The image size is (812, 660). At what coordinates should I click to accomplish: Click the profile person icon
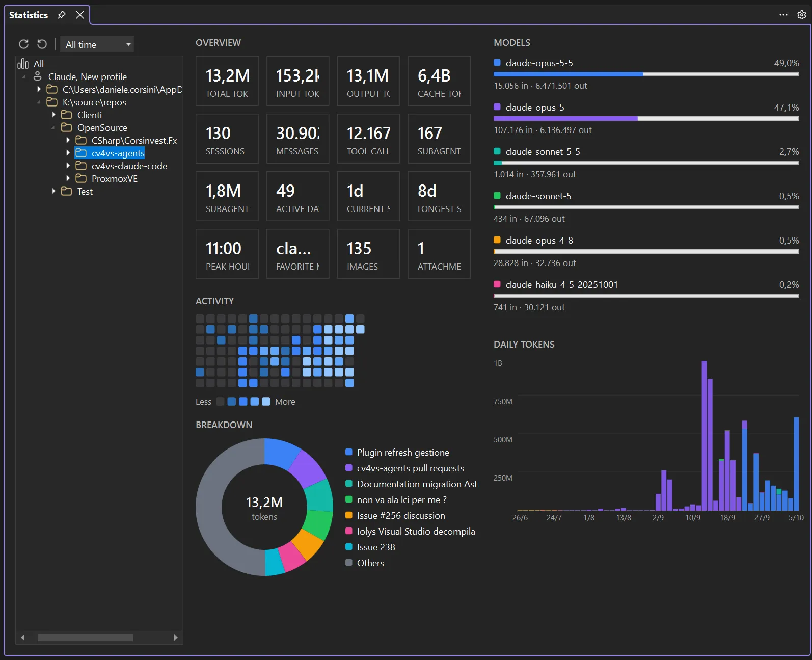tap(37, 76)
